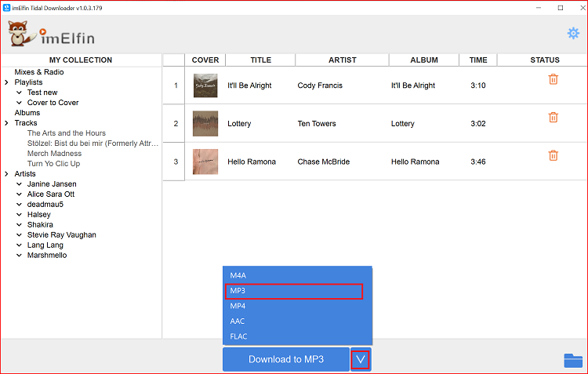Select the Merch Madness track
Viewport: 588px width, 374px height.
(54, 153)
